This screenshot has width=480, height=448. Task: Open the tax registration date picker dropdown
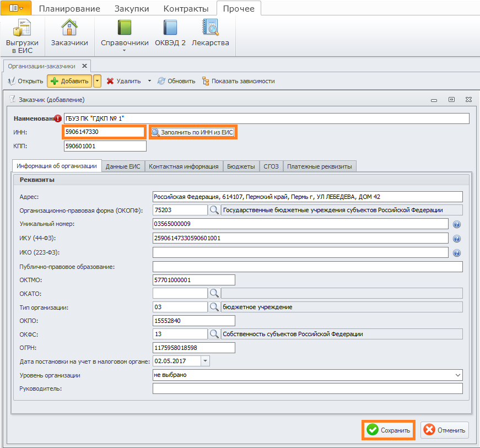(x=205, y=361)
